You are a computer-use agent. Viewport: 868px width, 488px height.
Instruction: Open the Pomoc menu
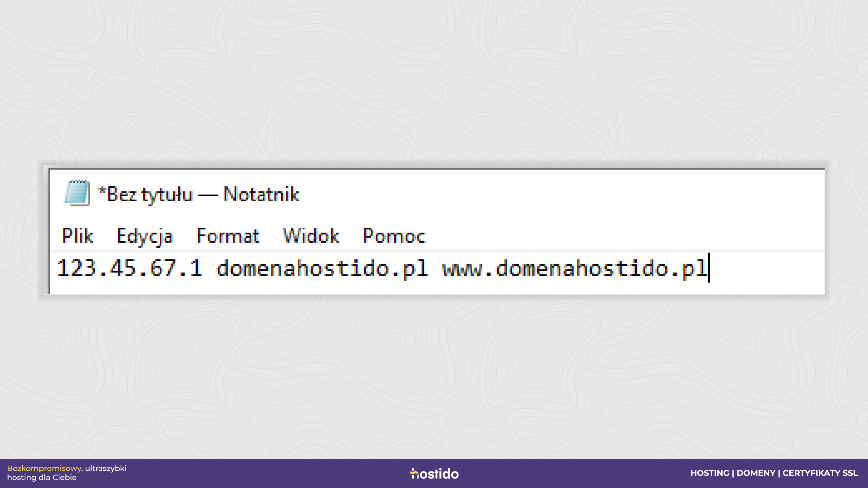(x=394, y=236)
